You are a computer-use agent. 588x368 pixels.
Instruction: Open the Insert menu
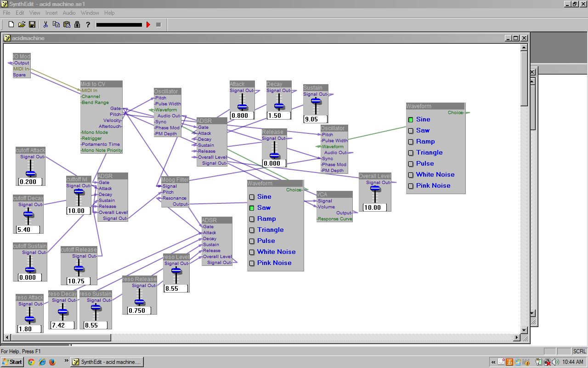51,13
